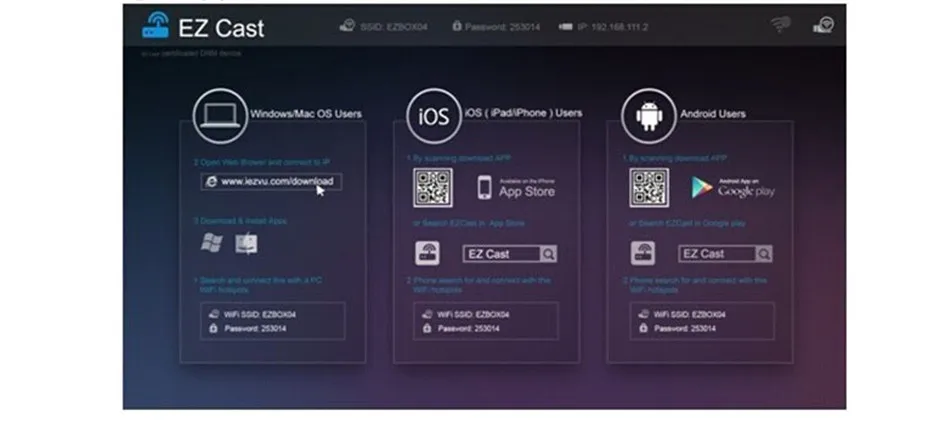Open the www.iezvu.com/download address

tap(271, 182)
